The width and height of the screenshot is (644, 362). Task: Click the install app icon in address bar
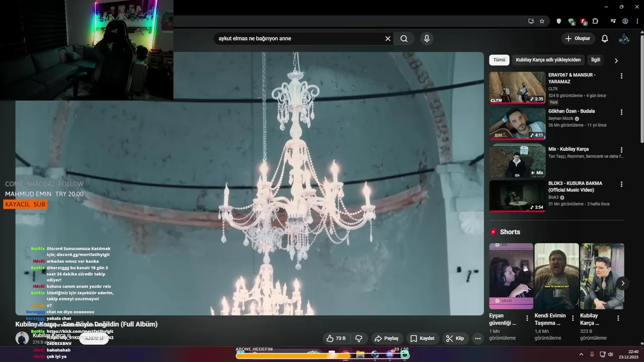(531, 21)
